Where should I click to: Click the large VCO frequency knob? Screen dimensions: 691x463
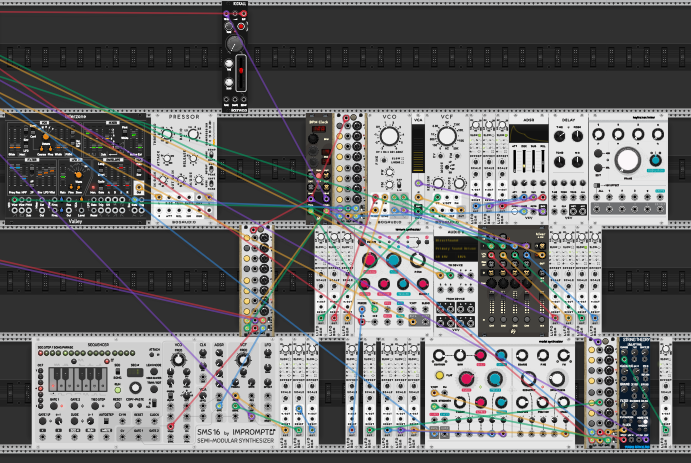389,135
